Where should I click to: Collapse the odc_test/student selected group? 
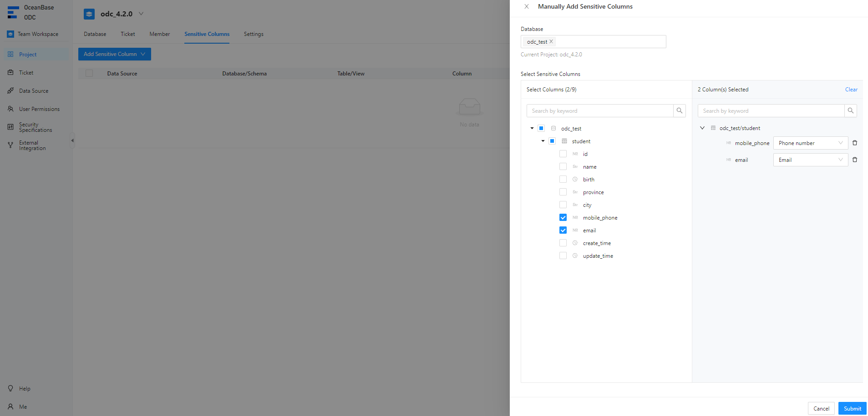coord(702,128)
